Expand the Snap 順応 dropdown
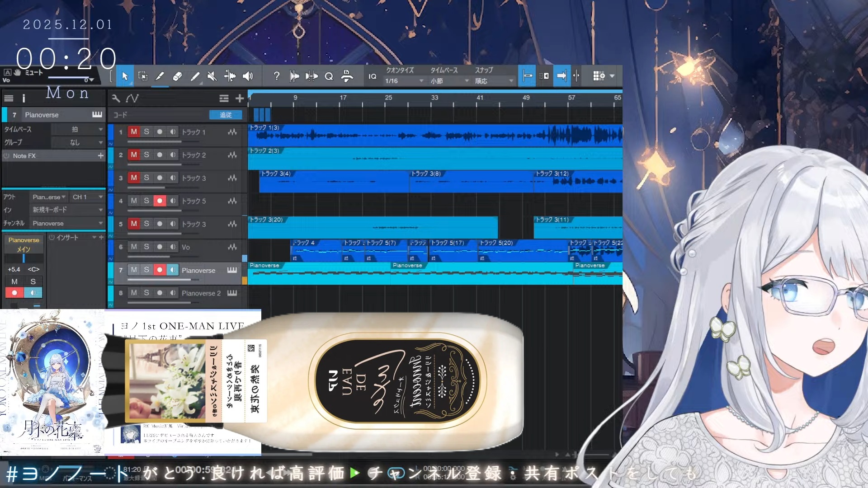 tap(494, 81)
